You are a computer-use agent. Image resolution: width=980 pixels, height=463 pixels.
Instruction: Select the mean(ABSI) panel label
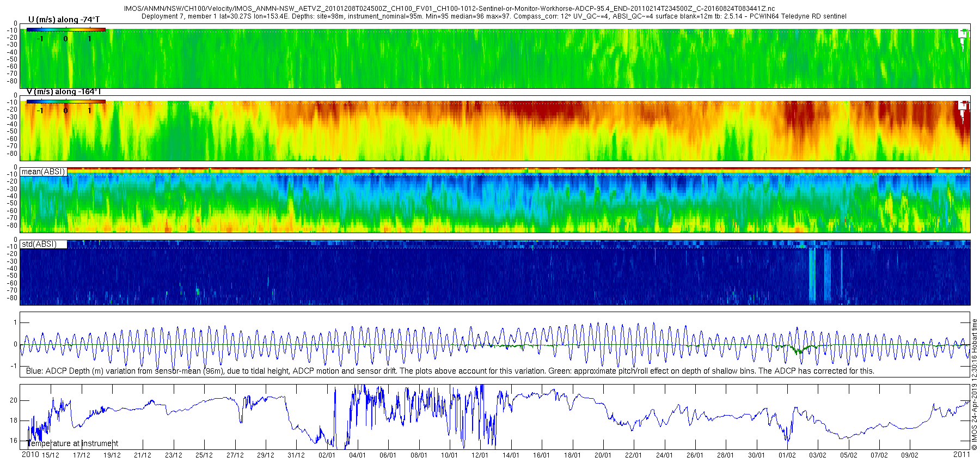point(44,172)
